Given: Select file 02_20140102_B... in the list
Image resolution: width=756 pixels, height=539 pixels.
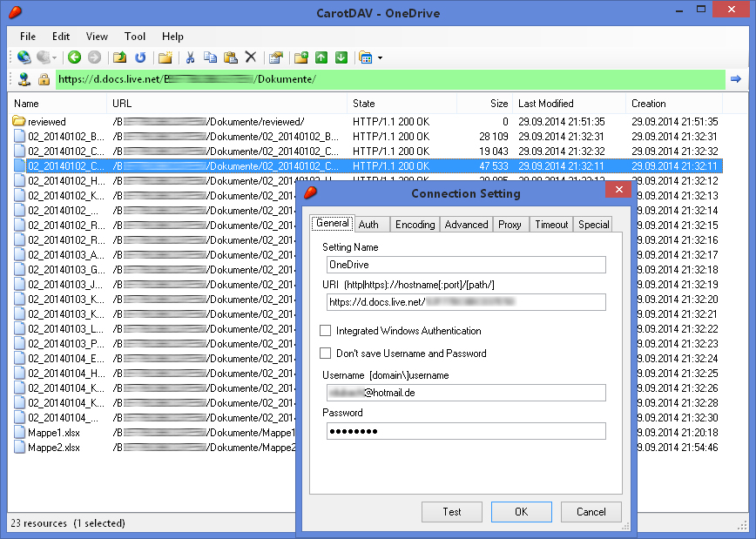Looking at the screenshot, I should point(365,137).
